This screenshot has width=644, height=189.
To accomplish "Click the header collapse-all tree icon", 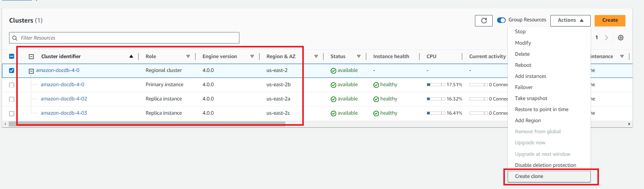I will pyautogui.click(x=31, y=57).
